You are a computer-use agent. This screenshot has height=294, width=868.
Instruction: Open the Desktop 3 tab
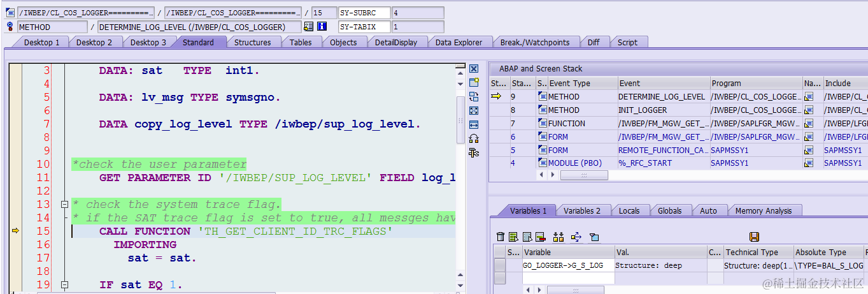click(148, 42)
